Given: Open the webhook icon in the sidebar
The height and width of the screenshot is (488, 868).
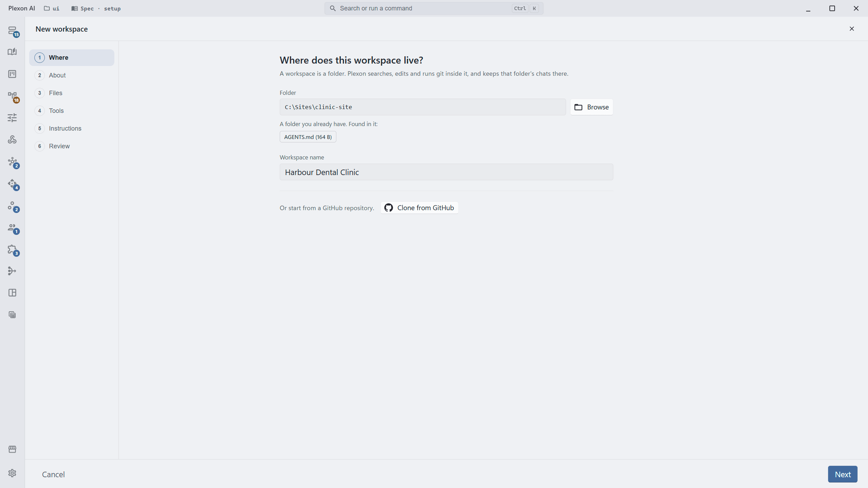Looking at the screenshot, I should pyautogui.click(x=13, y=140).
